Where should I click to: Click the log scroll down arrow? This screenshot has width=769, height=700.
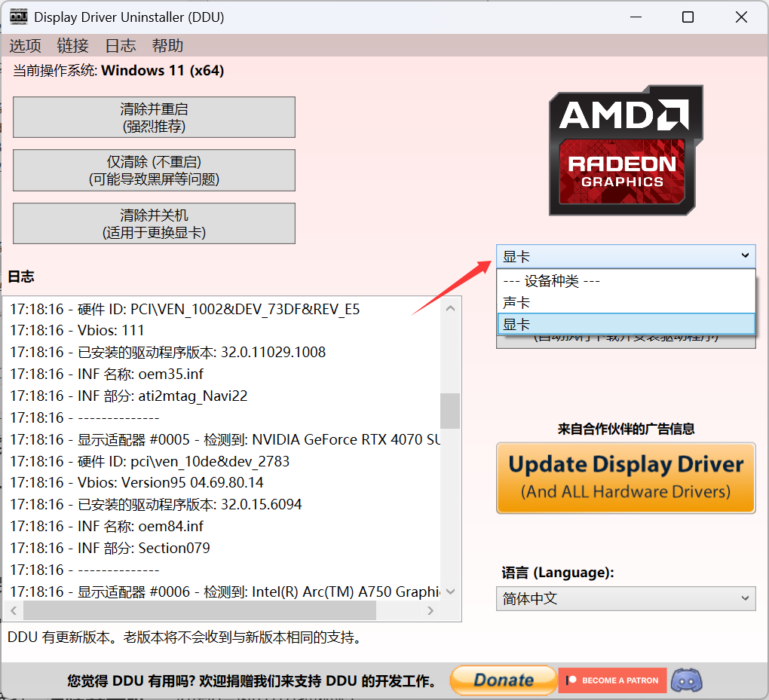click(451, 591)
